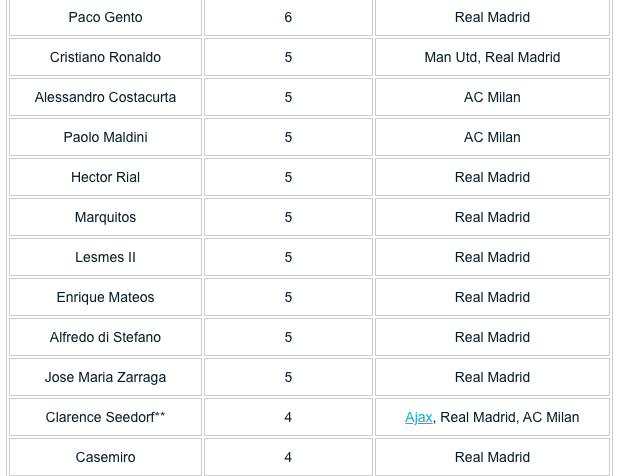Image resolution: width=623 pixels, height=476 pixels.
Task: Click the Paco Gento name cell
Action: tap(105, 17)
